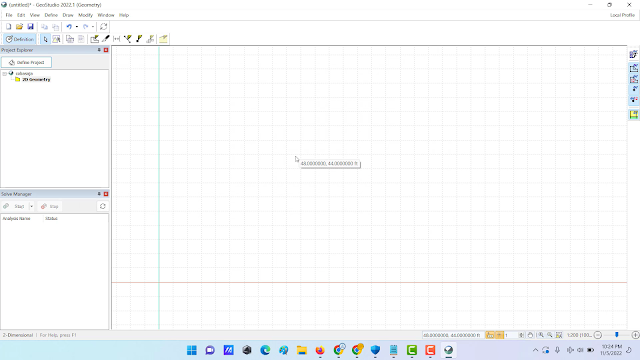The width and height of the screenshot is (640, 360).
Task: Select the Draw Points tool
Action: 139,39
